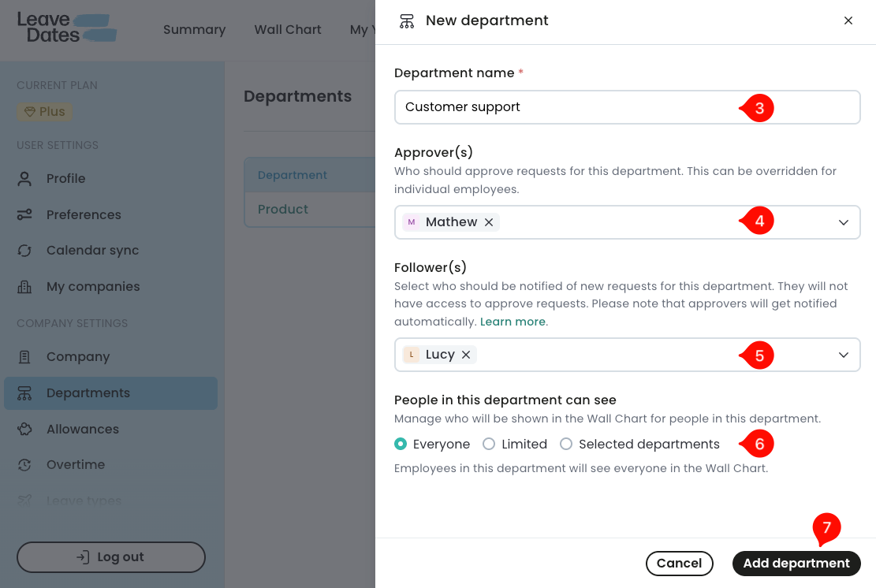
Task: Select the Leave types icon
Action: pos(24,499)
